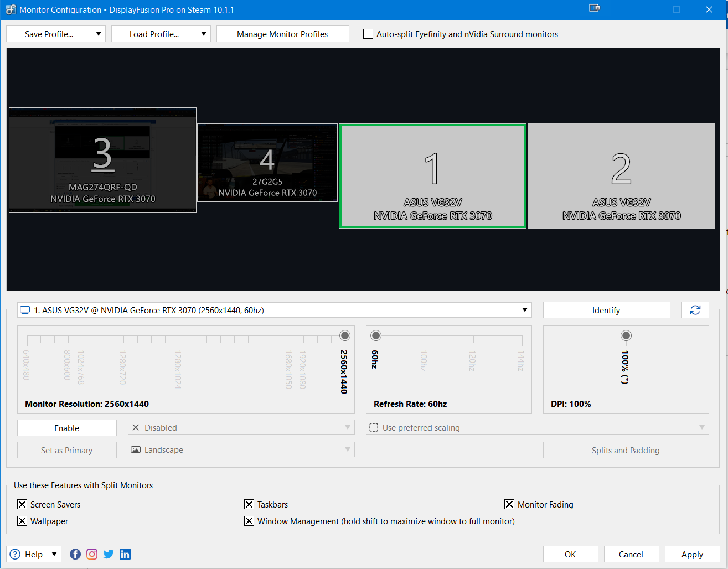Uncheck the Wallpaper checkbox

click(x=22, y=521)
